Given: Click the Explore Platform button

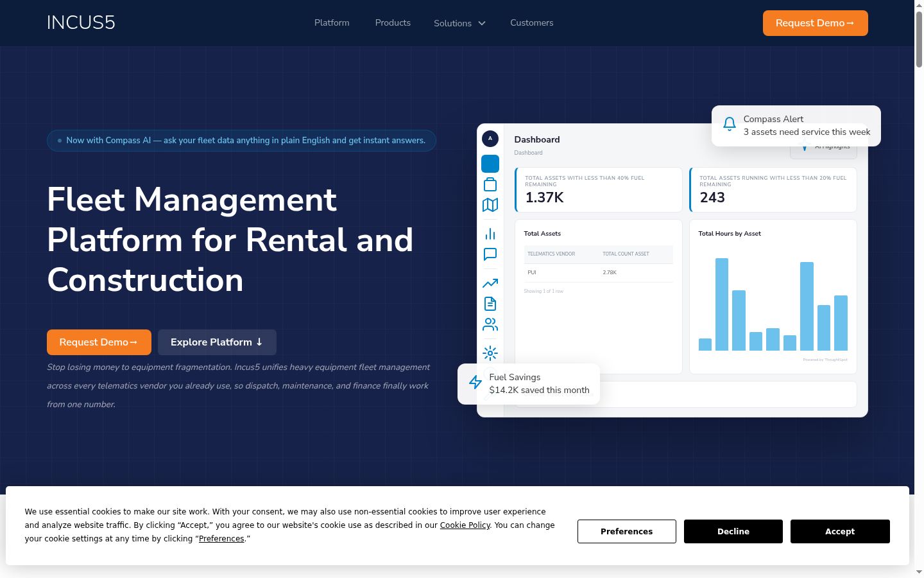Looking at the screenshot, I should click(217, 342).
